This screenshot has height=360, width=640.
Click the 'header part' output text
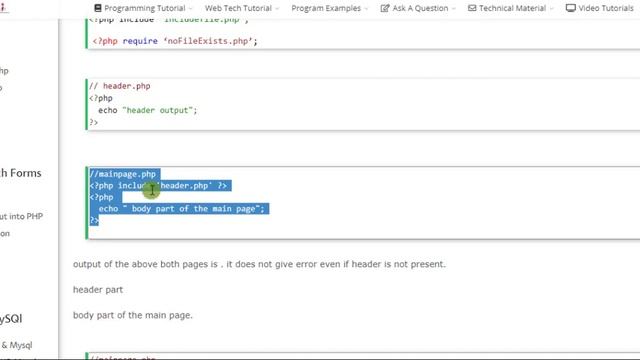click(98, 290)
